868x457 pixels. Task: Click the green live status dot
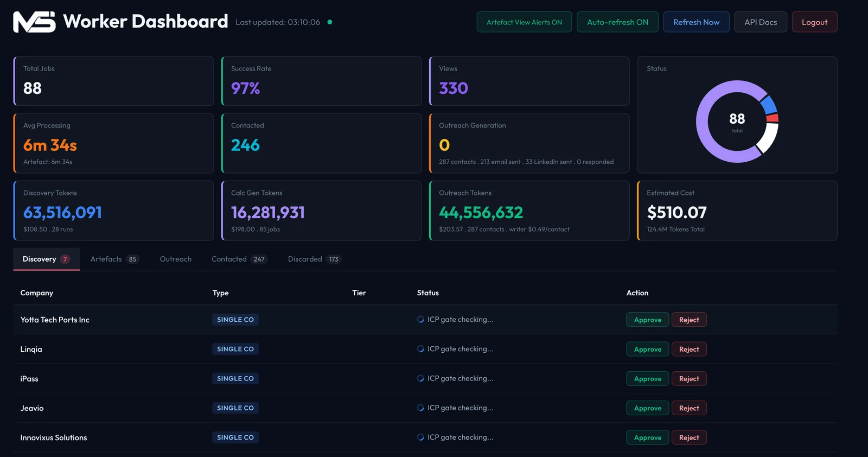pos(330,22)
